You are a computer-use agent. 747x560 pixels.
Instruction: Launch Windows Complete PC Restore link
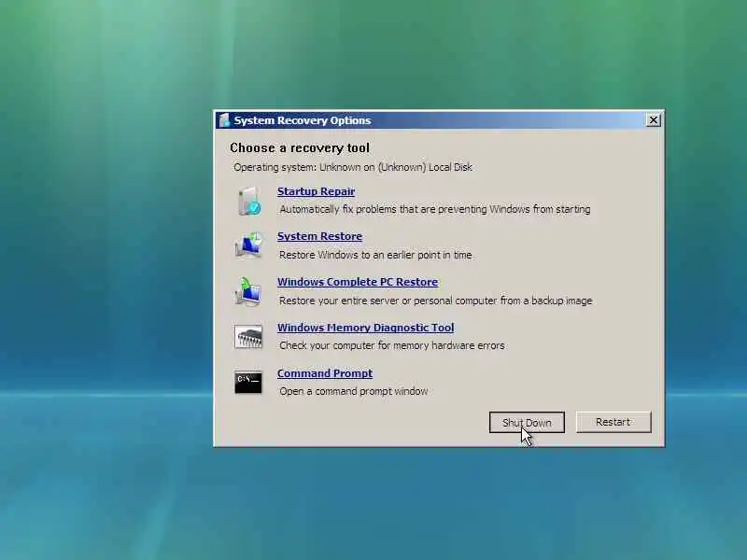coord(358,282)
